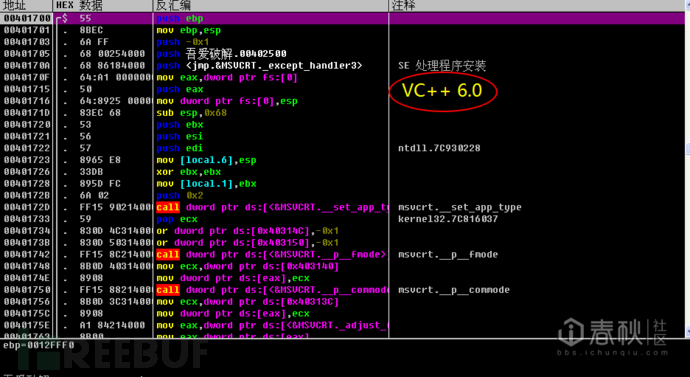This screenshot has width=690, height=377.
Task: Select "mov eax,dword ptr fs:[0]" instruction
Action: 227,77
